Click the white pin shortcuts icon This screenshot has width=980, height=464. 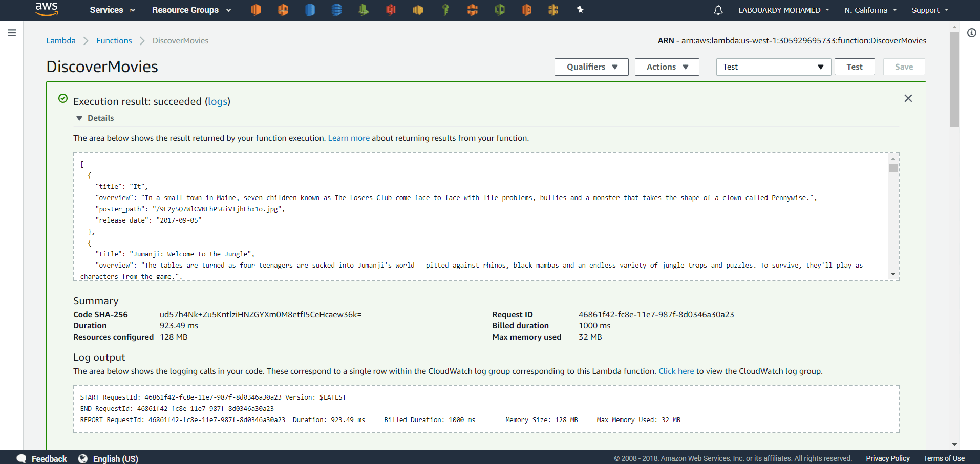click(x=580, y=9)
